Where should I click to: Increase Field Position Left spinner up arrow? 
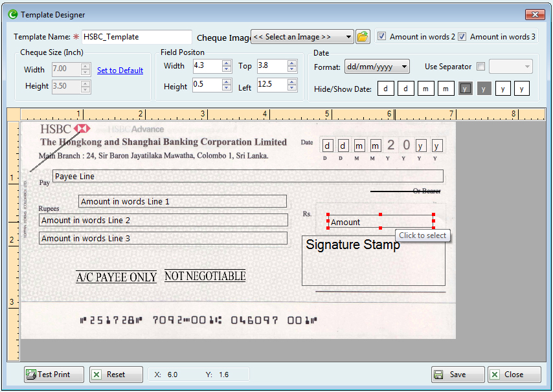pyautogui.click(x=291, y=82)
